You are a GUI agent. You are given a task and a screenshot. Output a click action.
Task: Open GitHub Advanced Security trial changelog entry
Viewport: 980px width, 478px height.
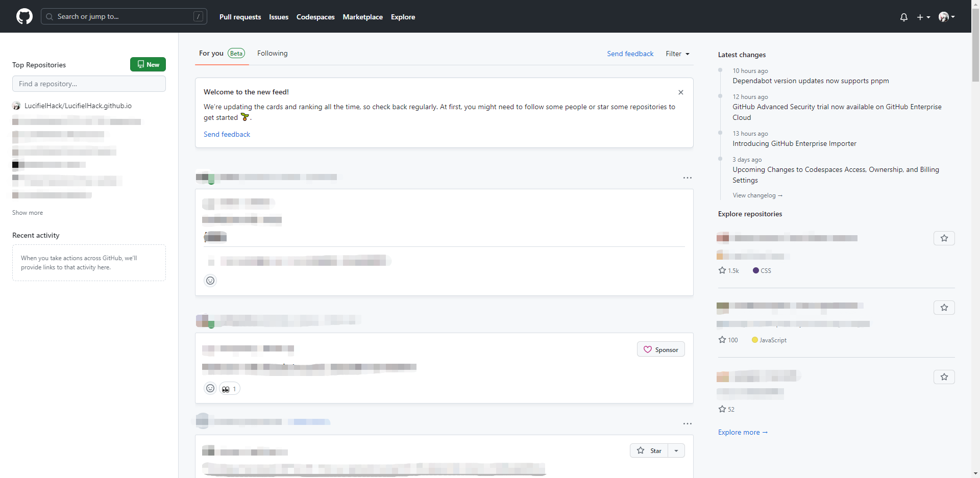pos(837,112)
